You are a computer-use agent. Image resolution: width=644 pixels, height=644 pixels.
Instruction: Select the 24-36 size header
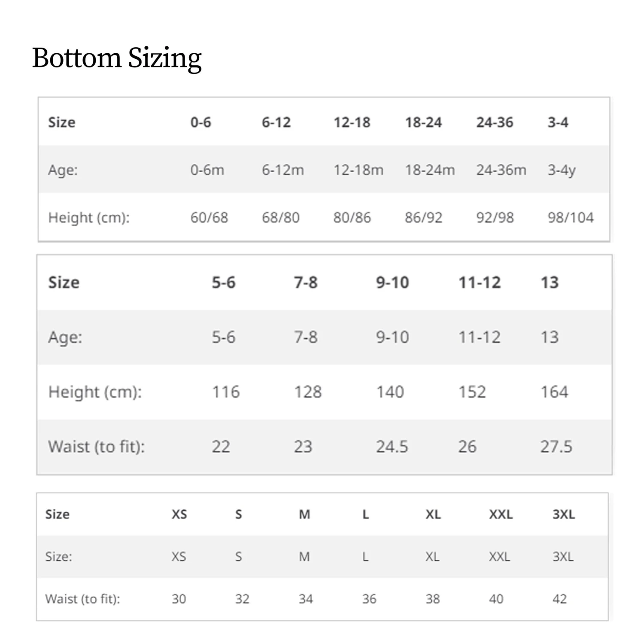pos(494,122)
